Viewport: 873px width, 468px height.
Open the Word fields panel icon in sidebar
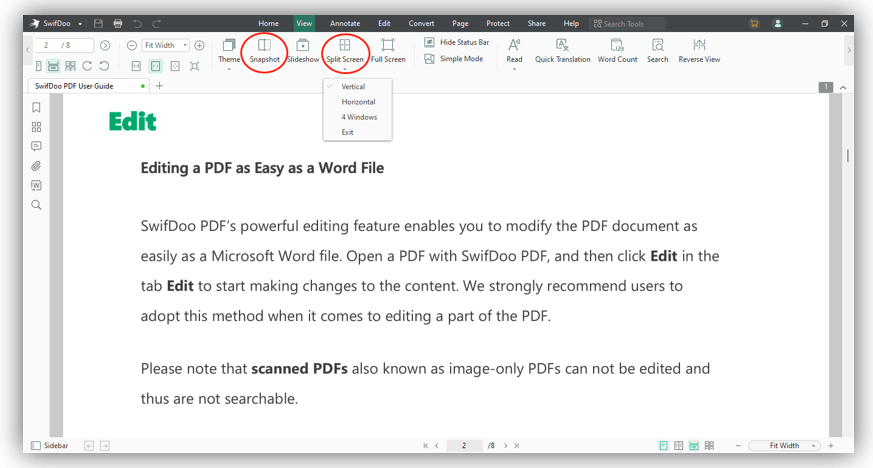(36, 185)
